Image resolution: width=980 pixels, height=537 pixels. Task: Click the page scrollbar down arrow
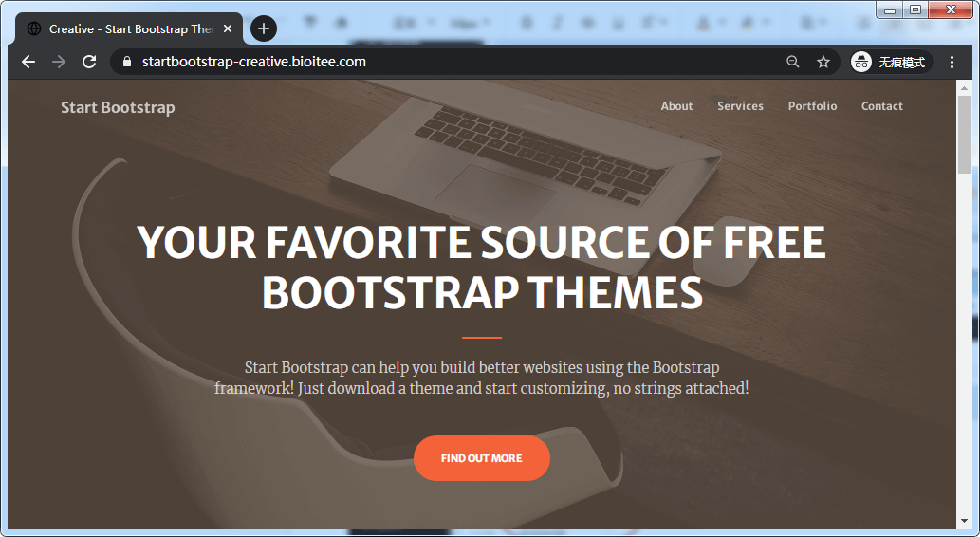(963, 522)
